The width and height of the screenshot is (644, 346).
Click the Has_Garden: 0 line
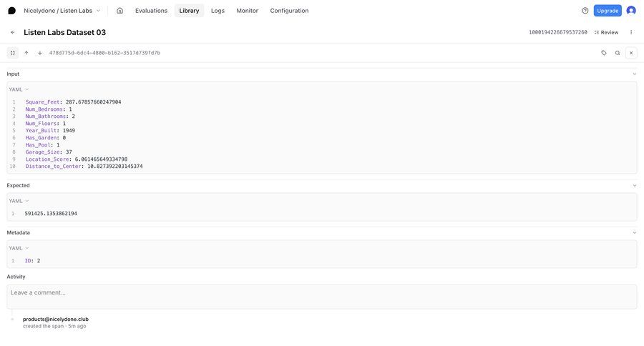(46, 138)
